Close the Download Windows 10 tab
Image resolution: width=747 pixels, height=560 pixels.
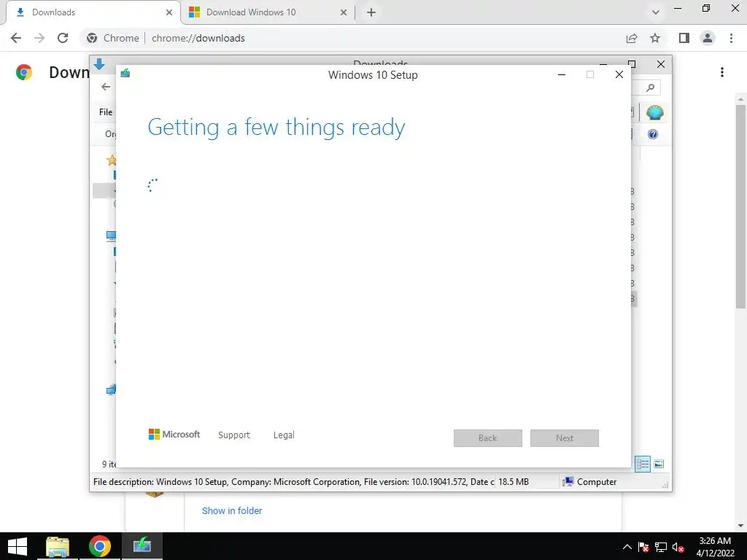click(x=344, y=12)
